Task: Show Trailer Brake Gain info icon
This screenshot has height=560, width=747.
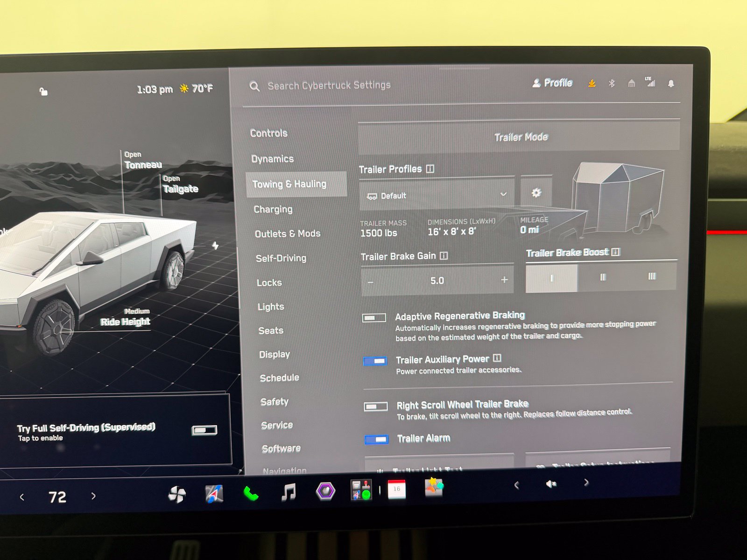Action: (x=444, y=256)
